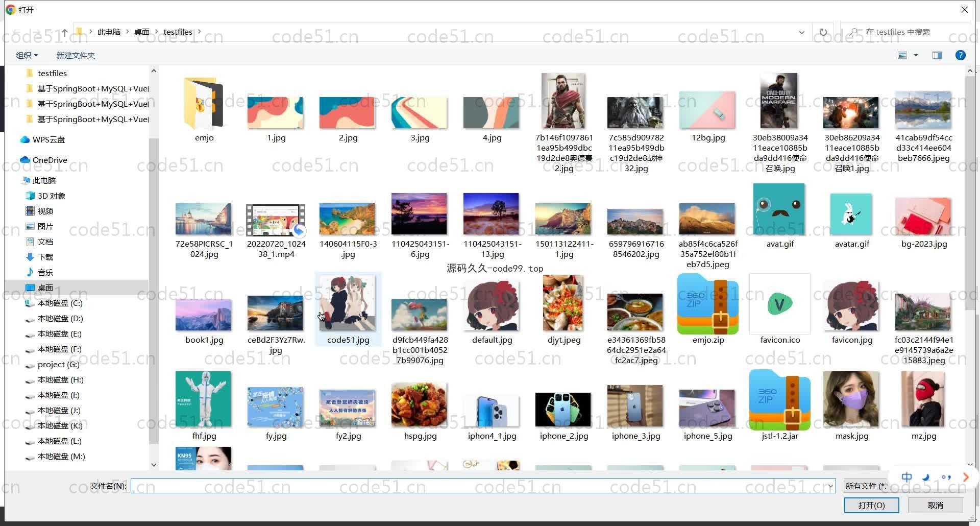Select 此电脑 in the navigation pane
Viewport: 980px width, 526px height.
coord(44,180)
